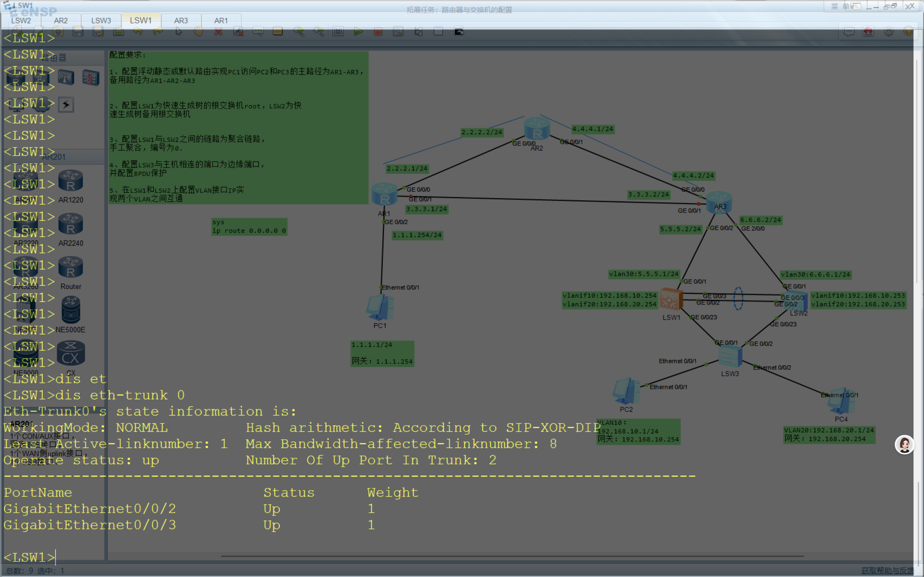Viewport: 924px width, 577px height.
Task: Click the text note toolbar icon
Action: coord(258,32)
